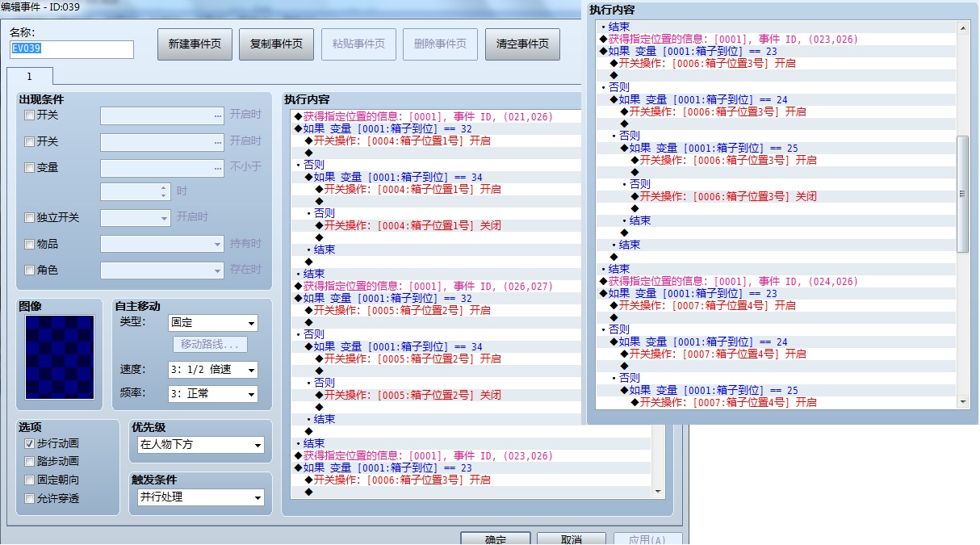Open the 触发条件 dropdown showing 并行处理
980x545 pixels.
pos(200,497)
